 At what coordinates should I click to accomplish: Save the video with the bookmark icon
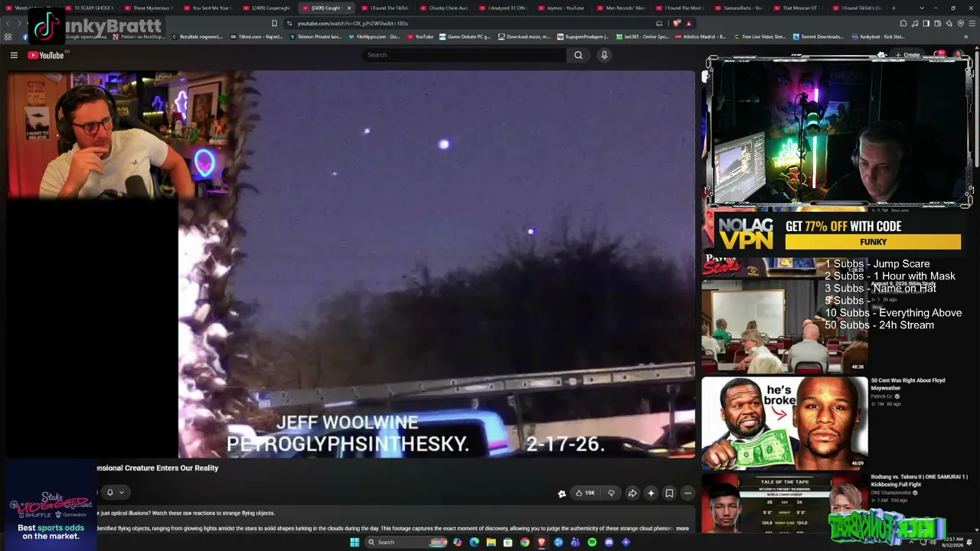coord(669,494)
